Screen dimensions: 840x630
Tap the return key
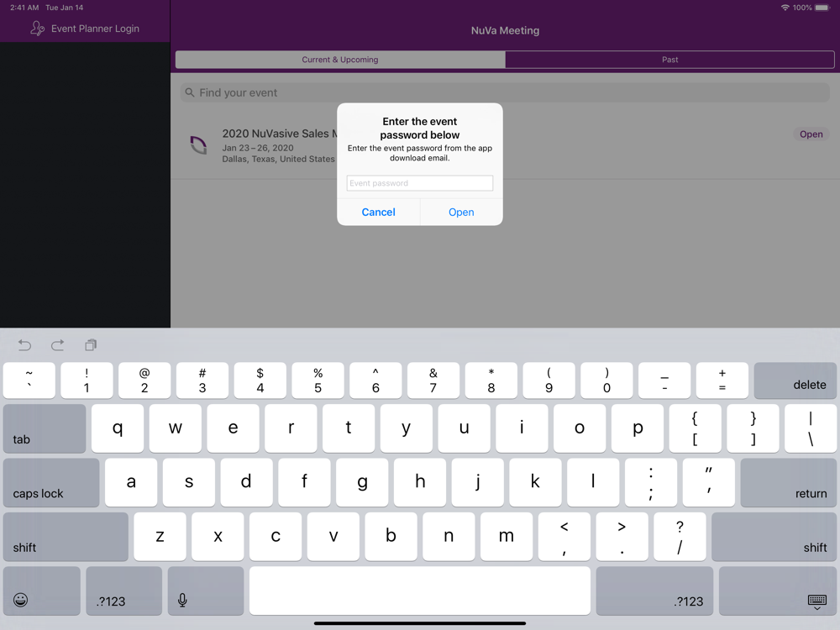pos(789,483)
